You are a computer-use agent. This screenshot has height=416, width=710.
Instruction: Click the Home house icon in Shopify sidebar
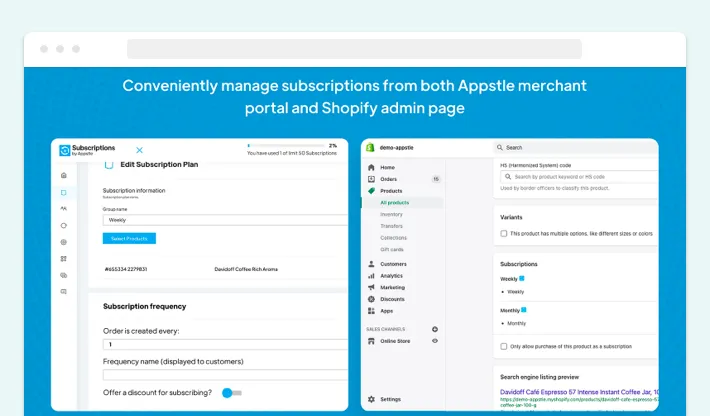pos(371,167)
